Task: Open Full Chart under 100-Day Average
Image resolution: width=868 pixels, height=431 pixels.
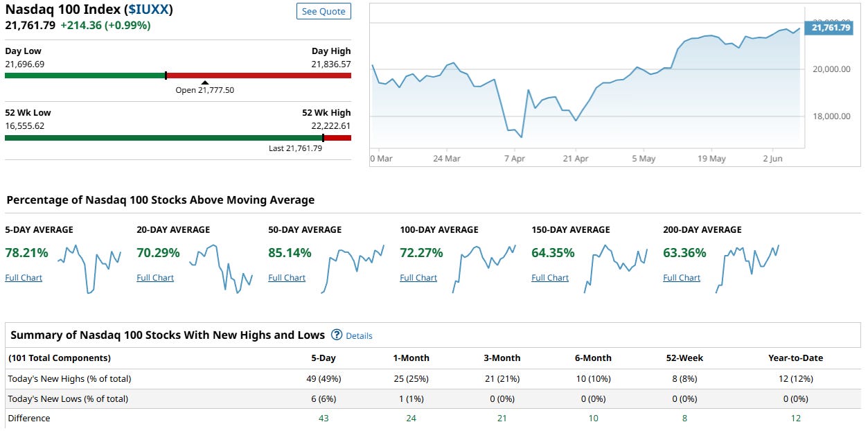Action: click(x=418, y=278)
